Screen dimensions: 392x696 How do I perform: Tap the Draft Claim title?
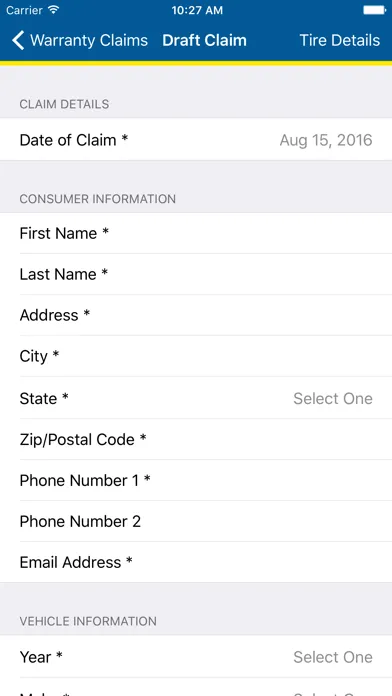204,40
